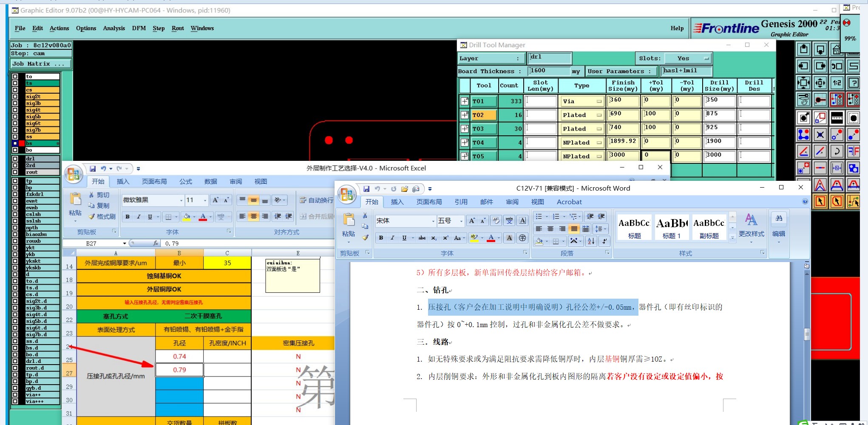Click the Genesis measure ruler icon
This screenshot has width=868, height=425.
coord(837,117)
